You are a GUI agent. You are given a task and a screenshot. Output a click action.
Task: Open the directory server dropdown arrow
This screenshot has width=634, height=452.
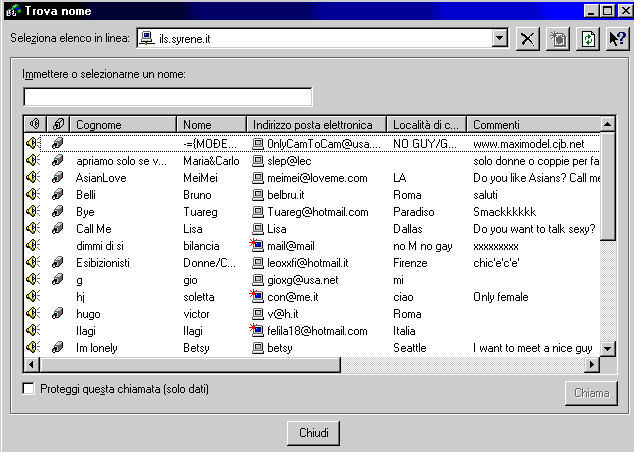[500, 38]
